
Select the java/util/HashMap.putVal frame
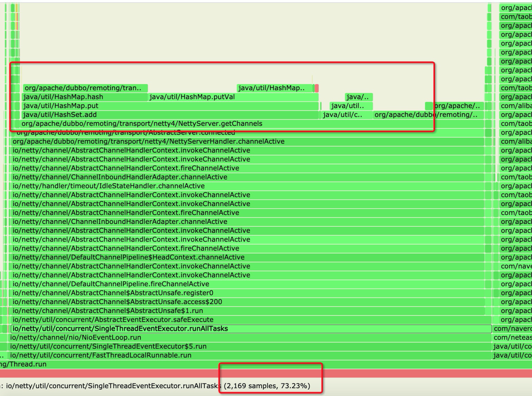(233, 97)
